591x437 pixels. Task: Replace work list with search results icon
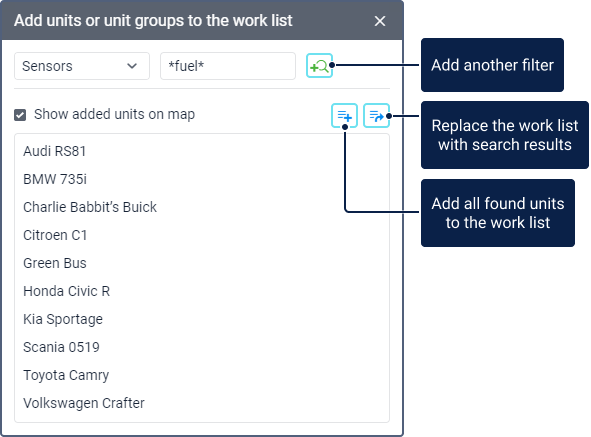(x=376, y=115)
